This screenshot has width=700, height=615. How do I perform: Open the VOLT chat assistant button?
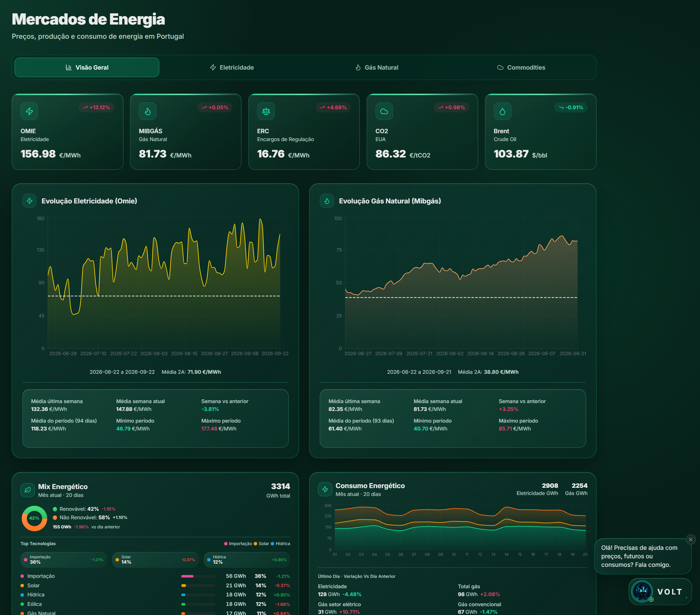pyautogui.click(x=660, y=592)
